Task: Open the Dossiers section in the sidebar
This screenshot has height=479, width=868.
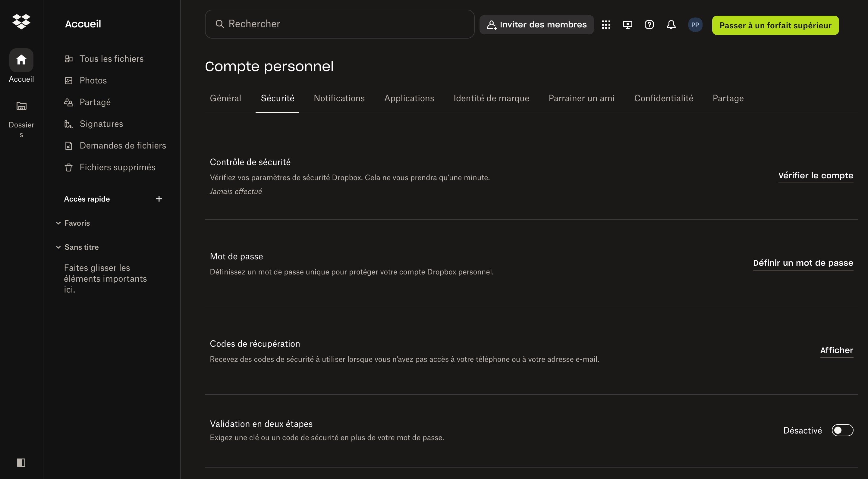Action: click(21, 106)
